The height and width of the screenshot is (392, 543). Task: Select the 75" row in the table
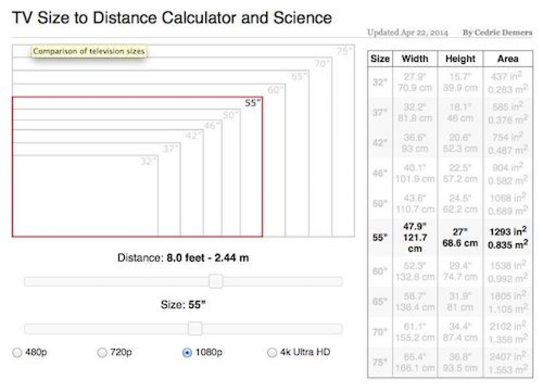450,362
